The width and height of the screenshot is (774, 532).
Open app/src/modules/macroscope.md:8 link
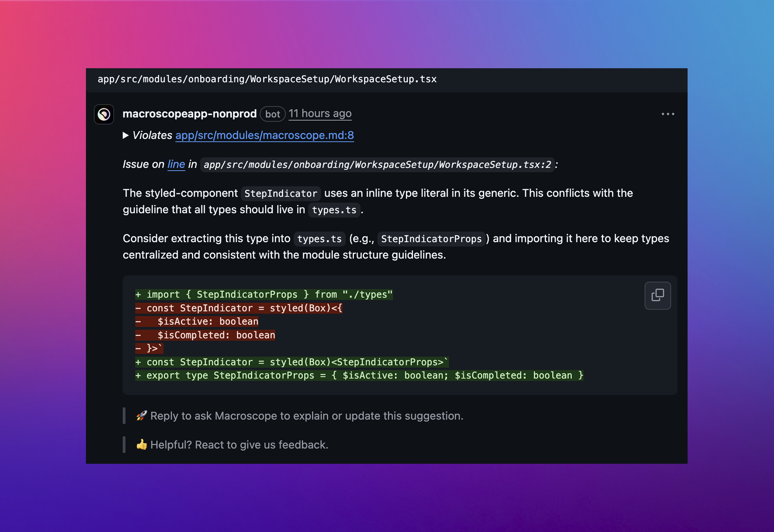click(265, 135)
